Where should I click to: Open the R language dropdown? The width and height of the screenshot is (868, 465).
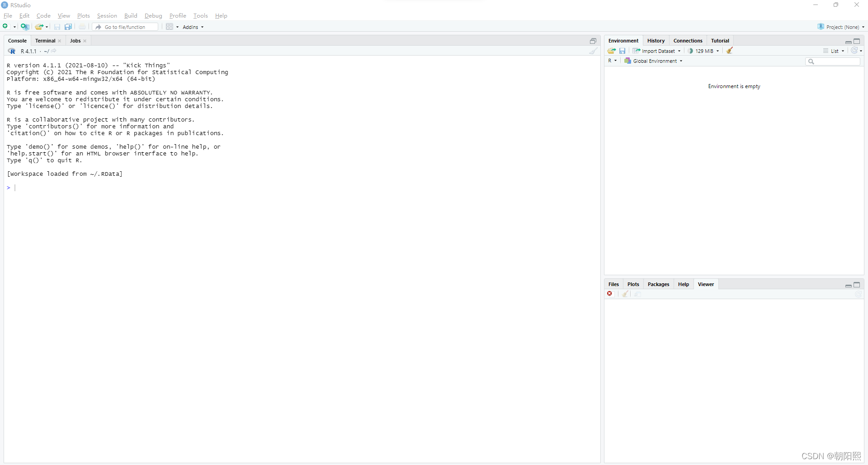pos(613,61)
